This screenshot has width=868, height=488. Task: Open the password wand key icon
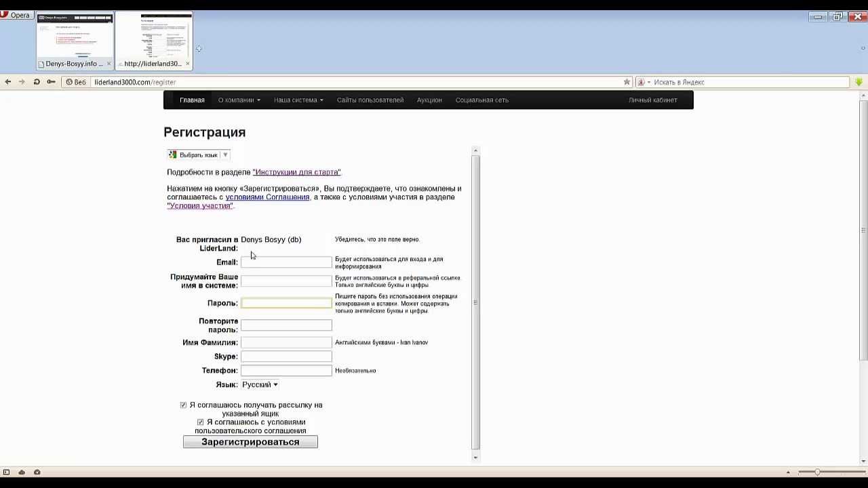[51, 82]
